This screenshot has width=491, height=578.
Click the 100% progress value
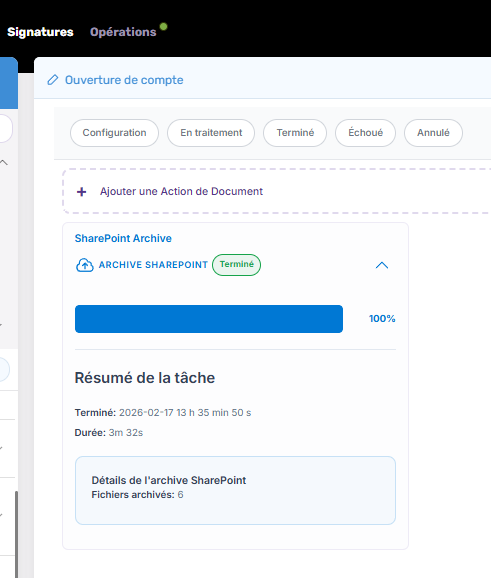point(382,319)
